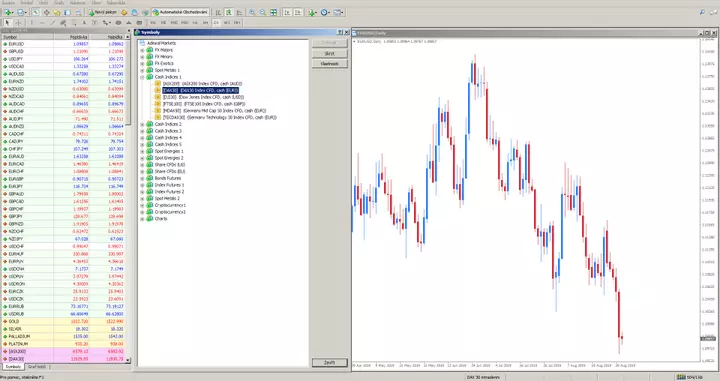This screenshot has width=720, height=381.
Task: Open the Profiles dropdown icon
Action: click(22, 12)
